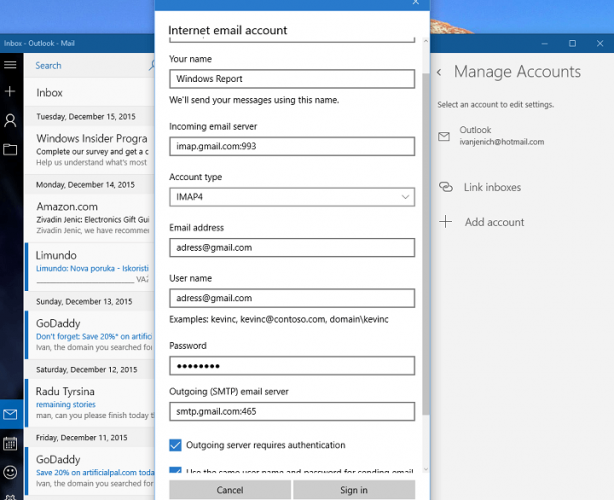
Task: Click the new mail plus icon
Action: (x=10, y=92)
